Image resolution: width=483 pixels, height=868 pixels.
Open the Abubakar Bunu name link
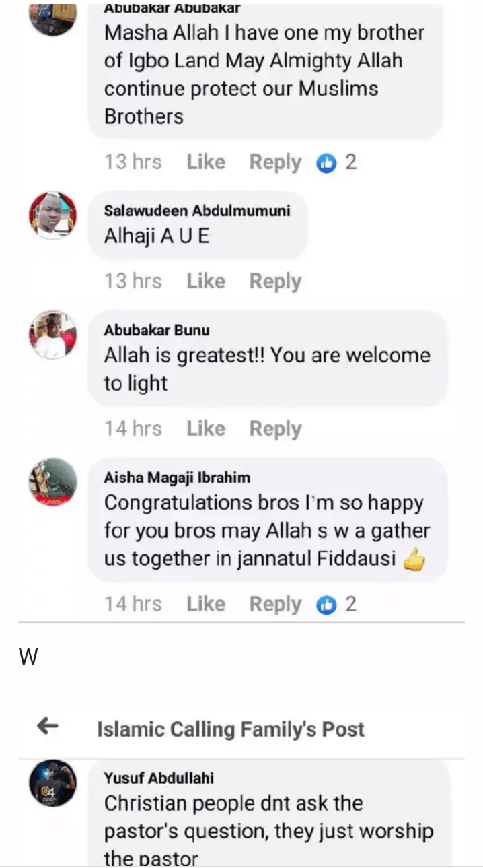pos(157,330)
